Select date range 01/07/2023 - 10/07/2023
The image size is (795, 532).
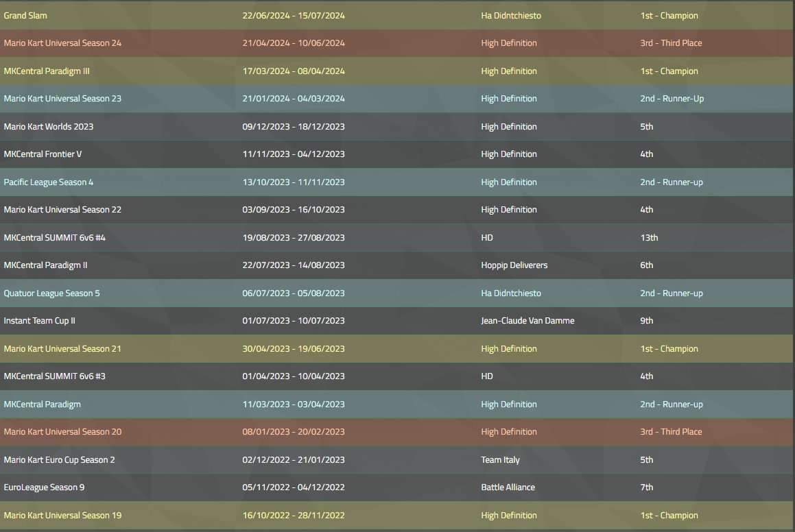[x=294, y=321]
